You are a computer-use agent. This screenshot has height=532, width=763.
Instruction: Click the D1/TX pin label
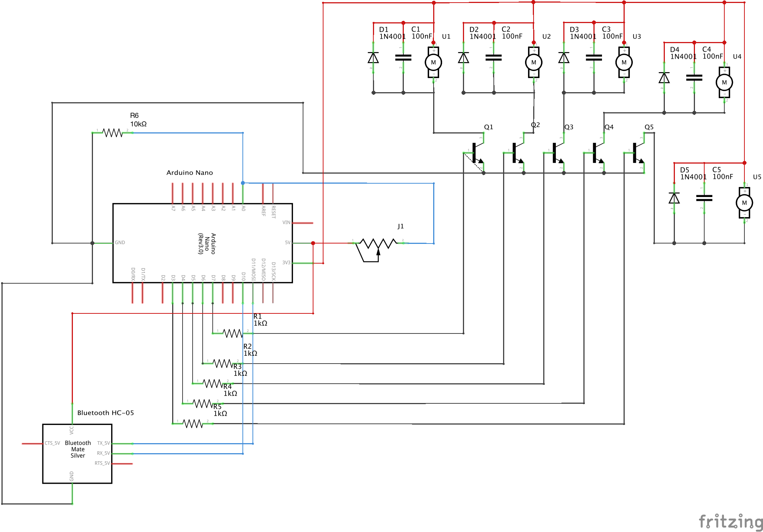(x=143, y=274)
